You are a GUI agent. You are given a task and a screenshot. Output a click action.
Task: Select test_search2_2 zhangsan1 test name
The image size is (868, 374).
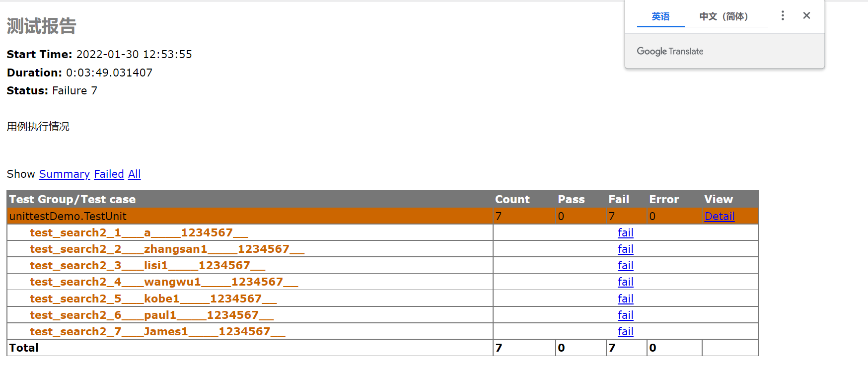[x=167, y=249]
